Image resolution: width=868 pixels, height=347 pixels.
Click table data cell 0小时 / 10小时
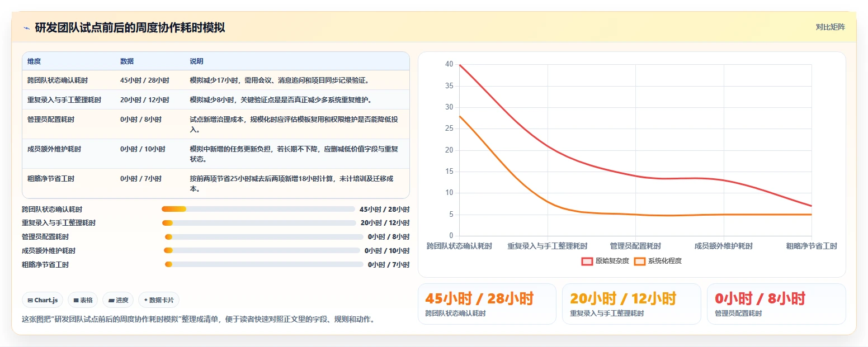point(143,149)
